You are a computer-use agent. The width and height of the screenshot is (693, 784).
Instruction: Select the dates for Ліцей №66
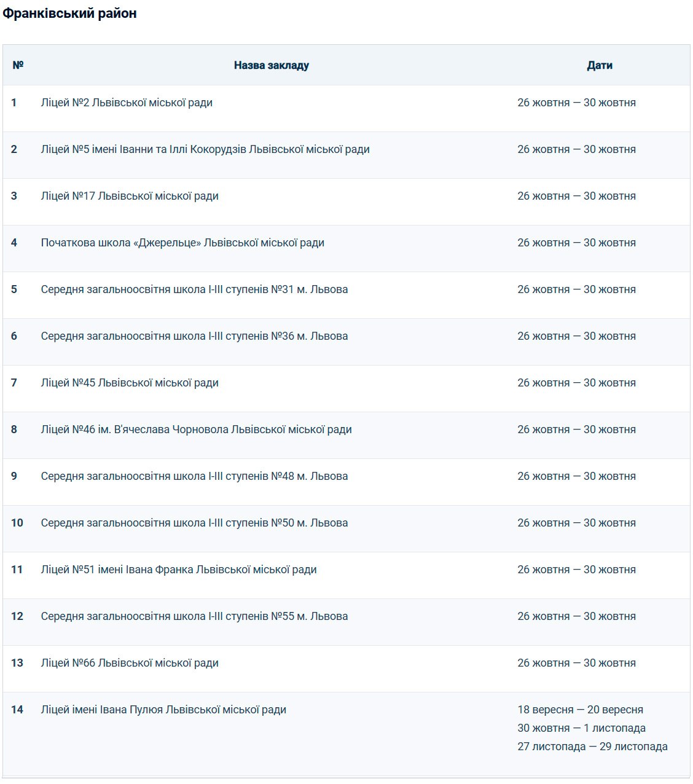[x=576, y=663]
